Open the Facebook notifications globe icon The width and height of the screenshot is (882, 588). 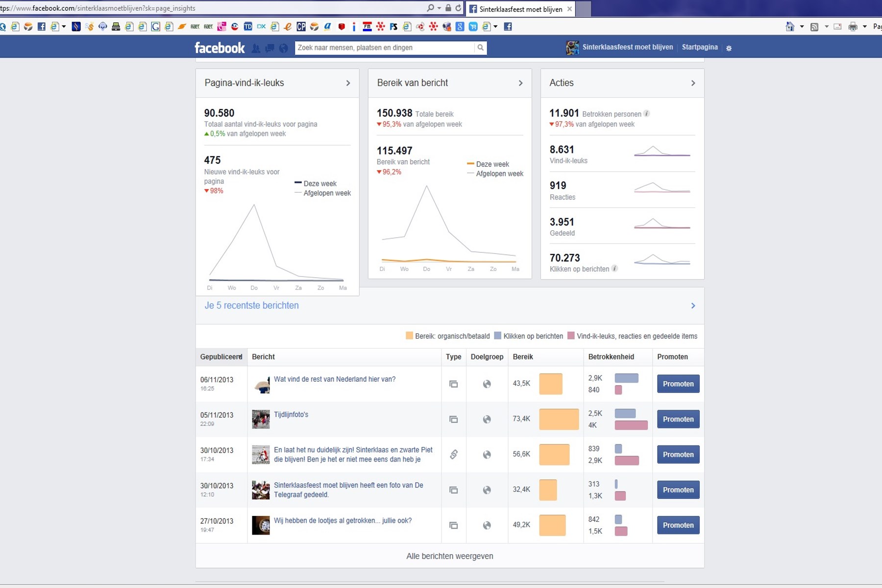coord(283,48)
